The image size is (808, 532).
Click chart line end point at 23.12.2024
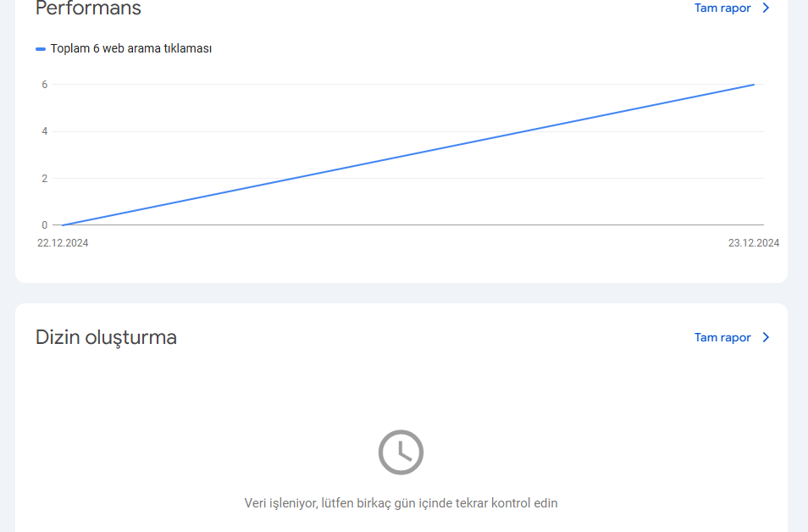pos(754,85)
